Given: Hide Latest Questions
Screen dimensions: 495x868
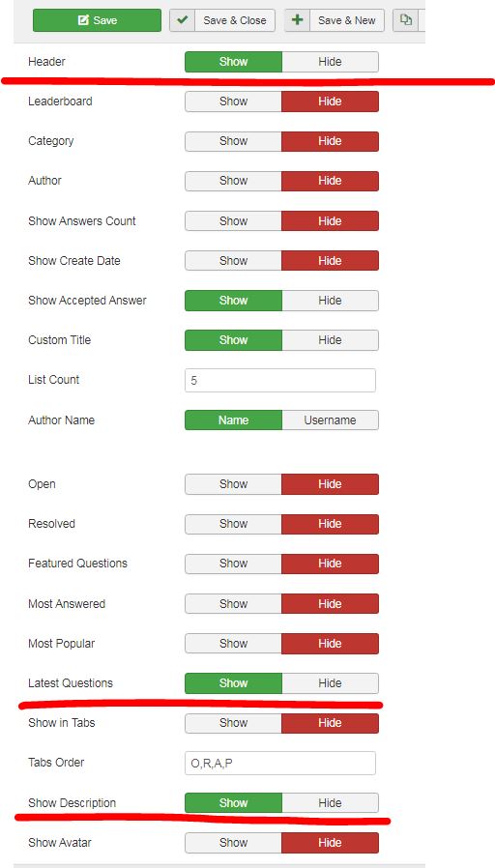Looking at the screenshot, I should coord(330,683).
